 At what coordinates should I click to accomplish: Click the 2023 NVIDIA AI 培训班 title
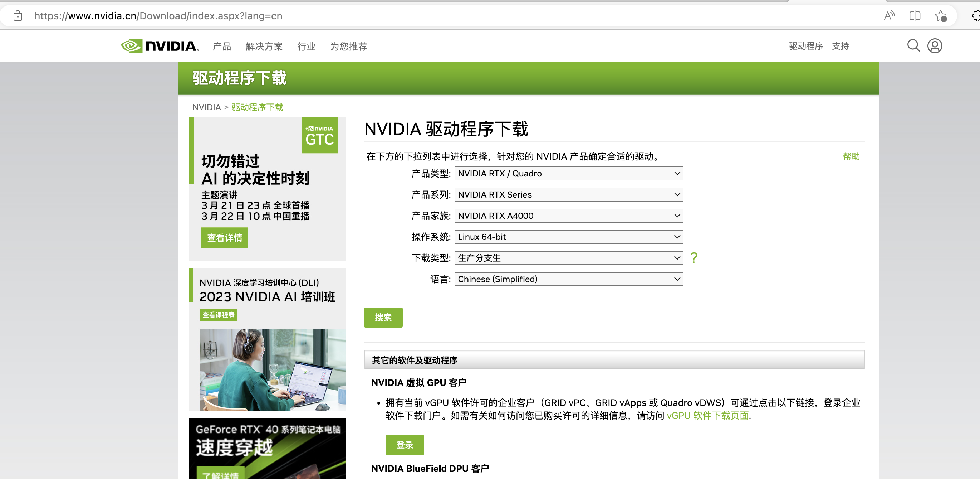click(267, 297)
